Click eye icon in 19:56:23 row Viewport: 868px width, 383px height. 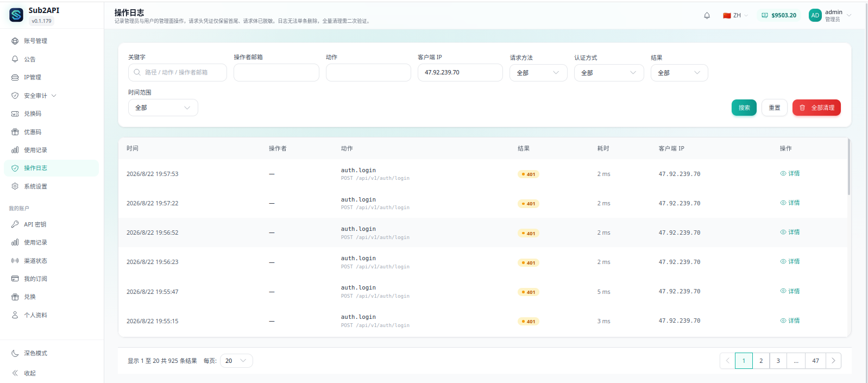[x=783, y=261]
